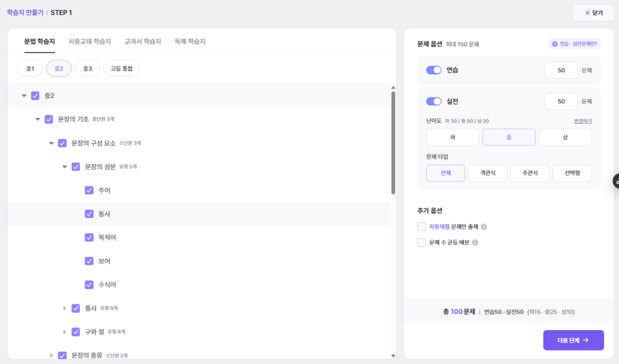Click the 동사 row label

click(104, 214)
